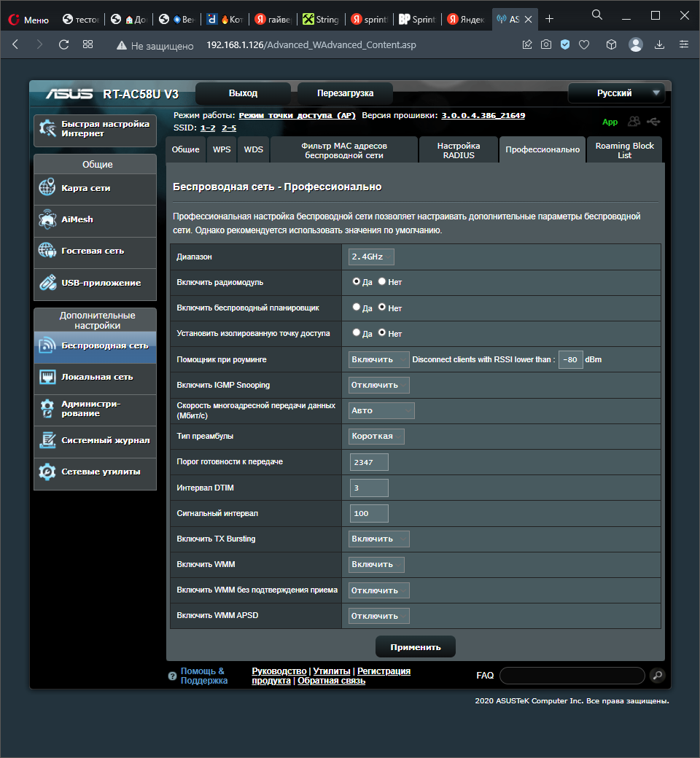Click the FAQ search magnifier icon

coord(657,676)
